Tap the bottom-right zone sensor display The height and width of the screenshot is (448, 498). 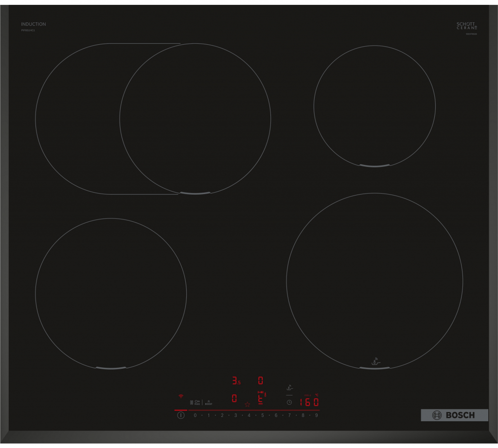(x=261, y=398)
